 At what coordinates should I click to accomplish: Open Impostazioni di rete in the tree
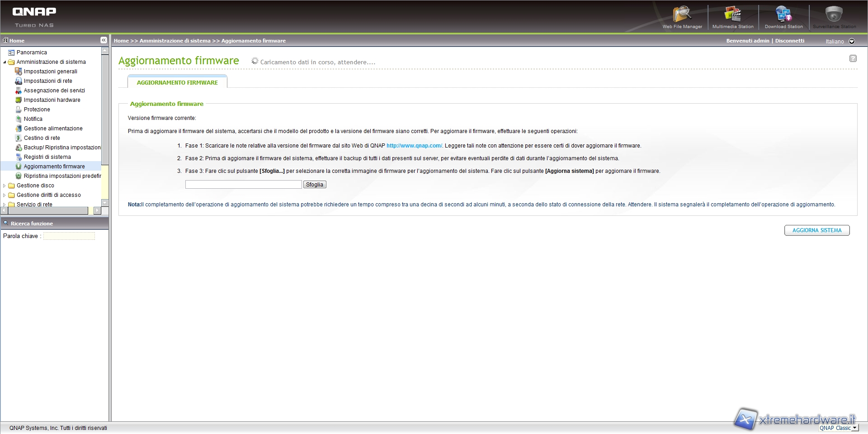pyautogui.click(x=48, y=81)
